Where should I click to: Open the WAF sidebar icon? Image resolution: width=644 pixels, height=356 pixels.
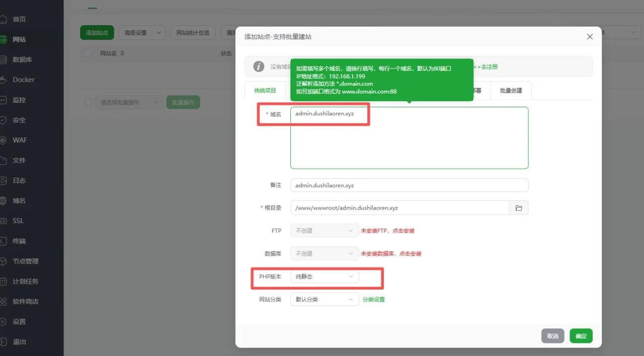[3, 140]
